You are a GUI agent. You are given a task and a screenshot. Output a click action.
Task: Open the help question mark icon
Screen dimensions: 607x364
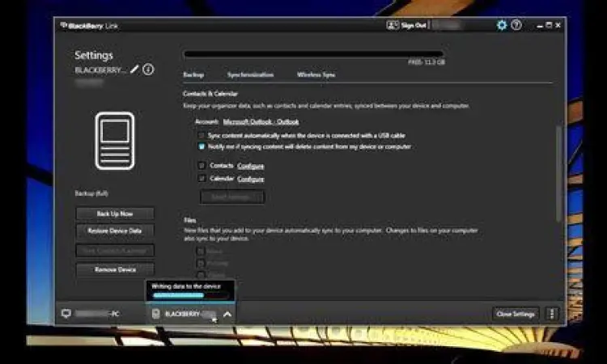[x=516, y=25]
